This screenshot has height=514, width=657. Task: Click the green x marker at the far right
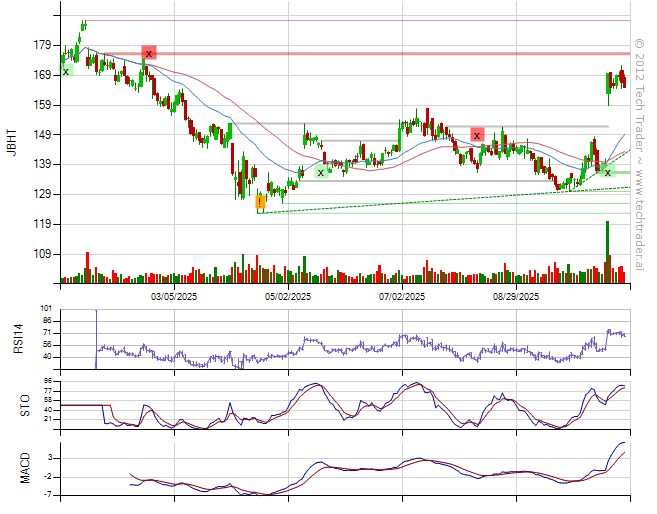[x=607, y=173]
